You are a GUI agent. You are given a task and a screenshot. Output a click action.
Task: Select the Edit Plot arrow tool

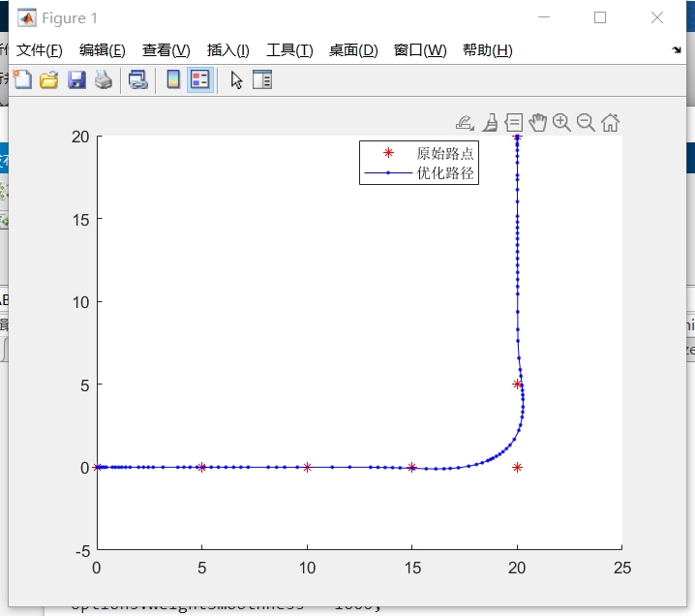click(236, 80)
